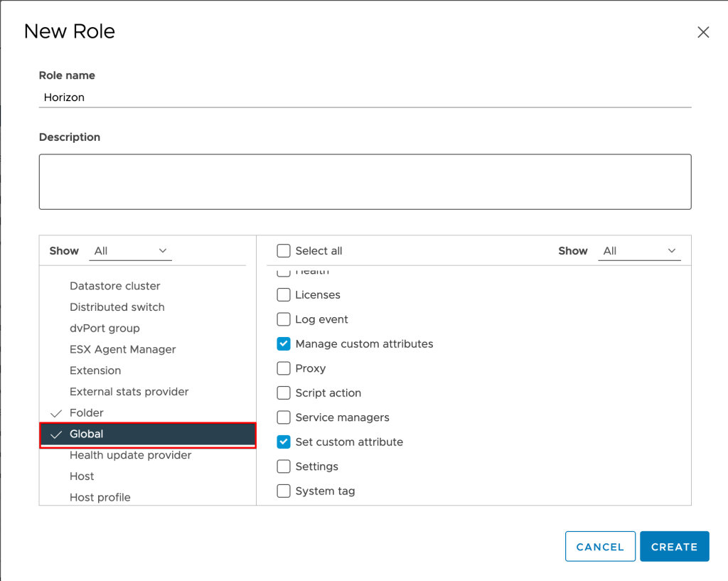Click the Role name input field
Image resolution: width=728 pixels, height=581 pixels.
[x=364, y=97]
